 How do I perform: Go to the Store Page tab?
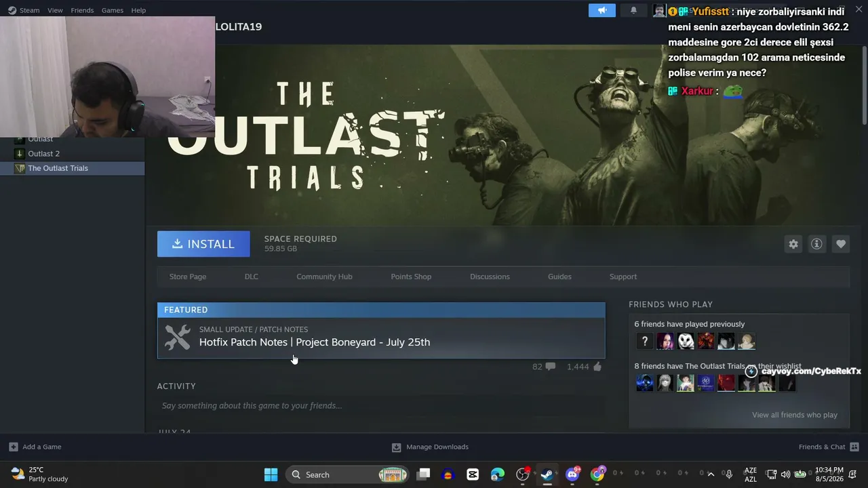(x=188, y=277)
